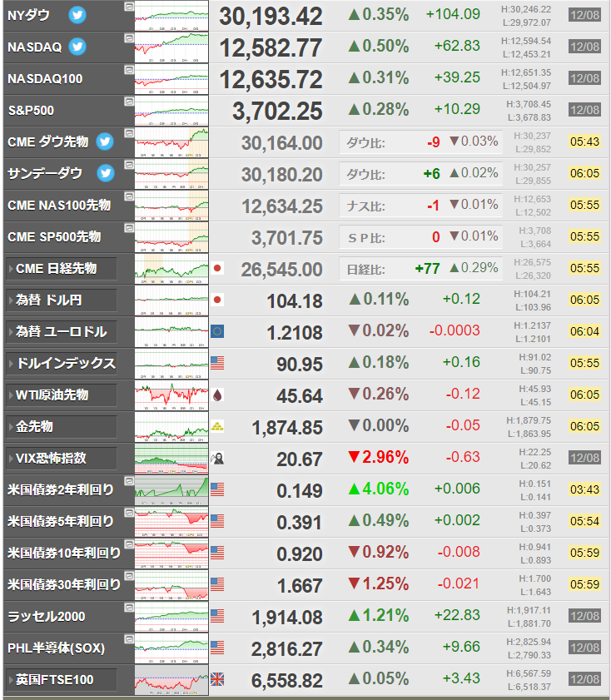Open the 英国FTSE100 mini chart thumbnail
The height and width of the screenshot is (700, 611).
pyautogui.click(x=171, y=680)
